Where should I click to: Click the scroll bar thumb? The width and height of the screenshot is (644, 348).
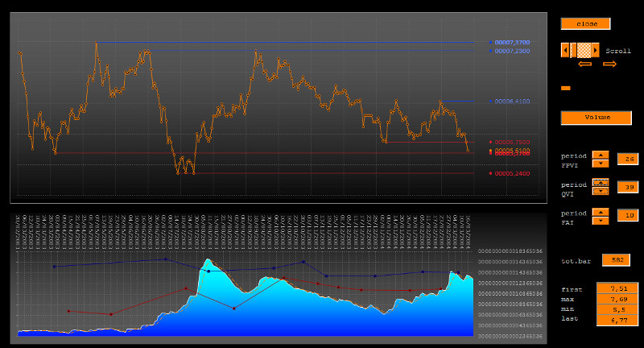point(584,50)
